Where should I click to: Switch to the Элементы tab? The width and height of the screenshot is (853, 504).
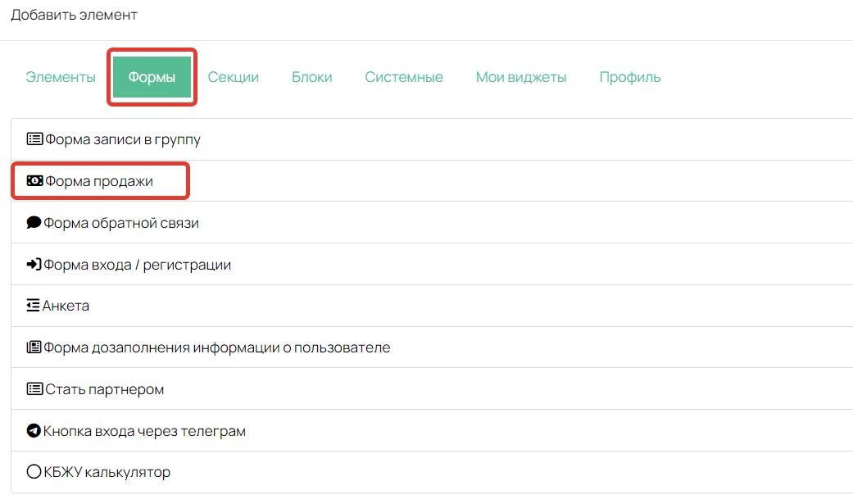point(61,77)
